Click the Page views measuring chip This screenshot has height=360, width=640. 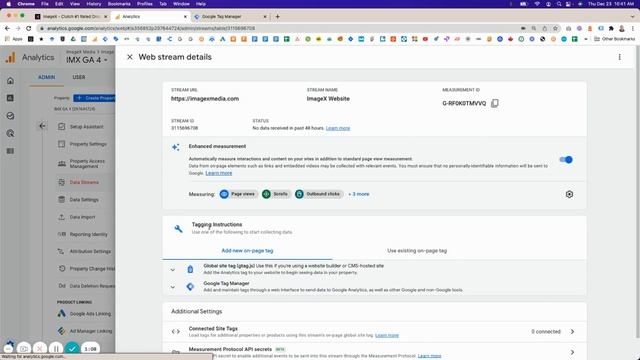(x=238, y=194)
